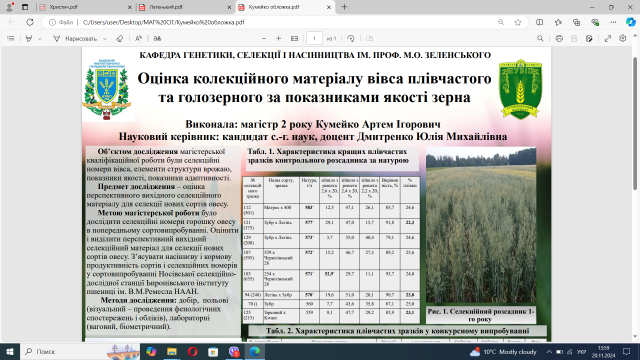Click the scrollbar down arrow
This screenshot has height=360, width=640.
tap(635, 337)
